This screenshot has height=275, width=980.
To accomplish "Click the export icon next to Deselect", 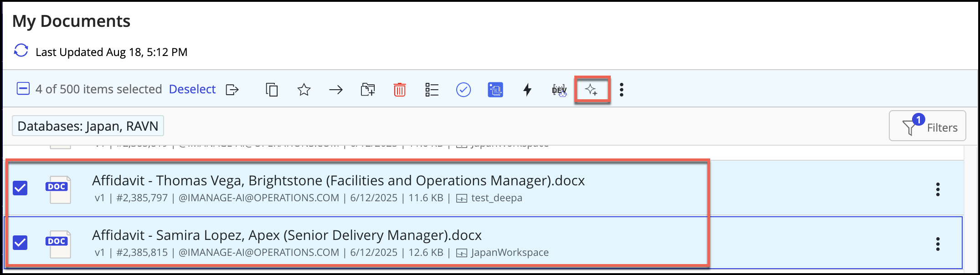I will coord(232,90).
